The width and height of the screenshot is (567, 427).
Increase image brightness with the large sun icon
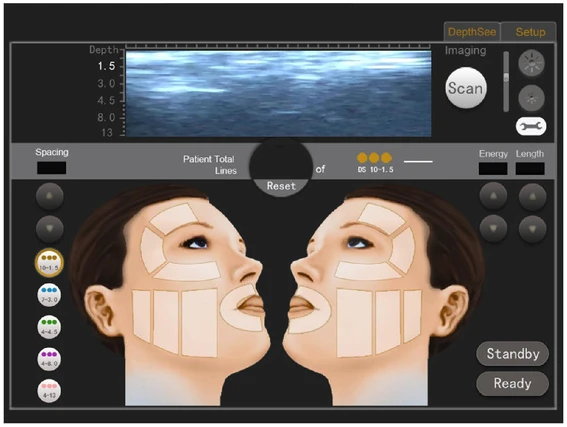[531, 63]
